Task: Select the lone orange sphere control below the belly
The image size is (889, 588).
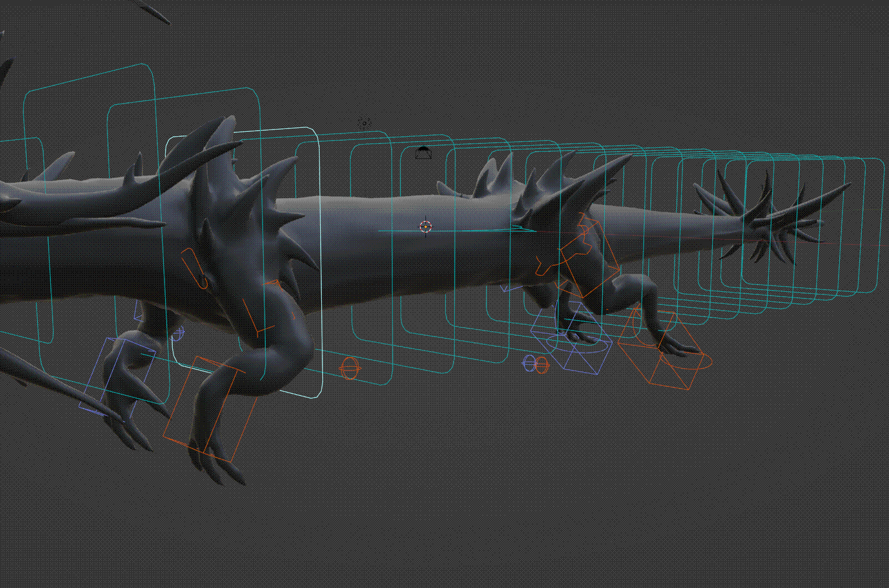Action: coord(350,368)
